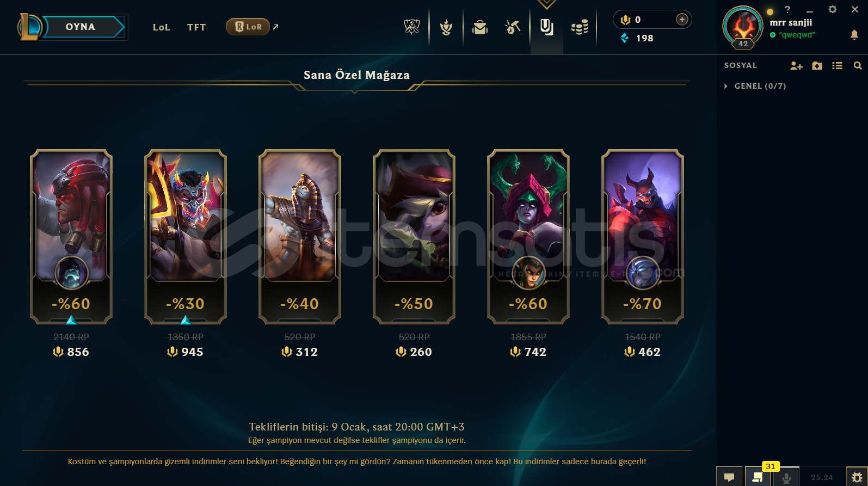Select the Your Shop tag icon
The width and height of the screenshot is (868, 486).
[547, 27]
